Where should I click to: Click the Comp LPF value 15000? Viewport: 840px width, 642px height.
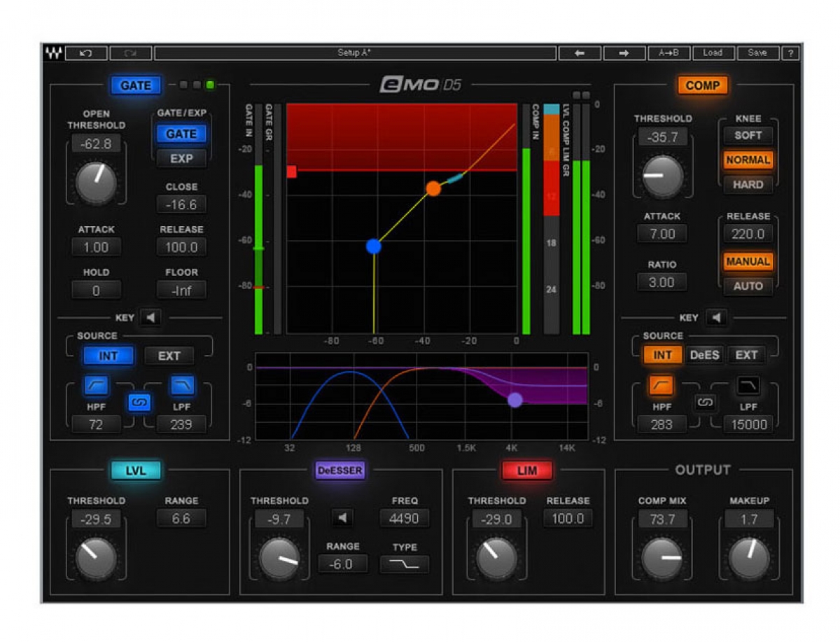(748, 424)
